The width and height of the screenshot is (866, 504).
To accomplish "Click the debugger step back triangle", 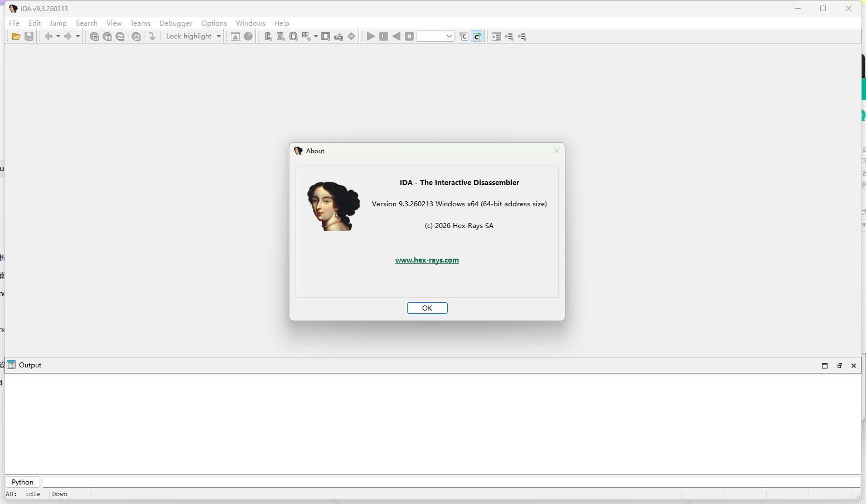I will 396,36.
